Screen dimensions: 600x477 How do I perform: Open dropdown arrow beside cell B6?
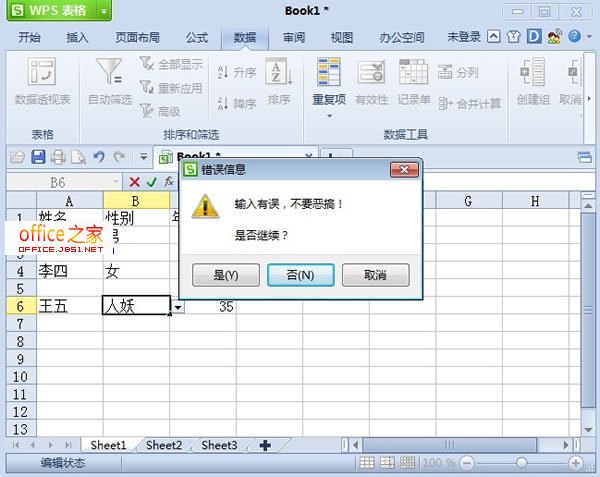pyautogui.click(x=178, y=307)
